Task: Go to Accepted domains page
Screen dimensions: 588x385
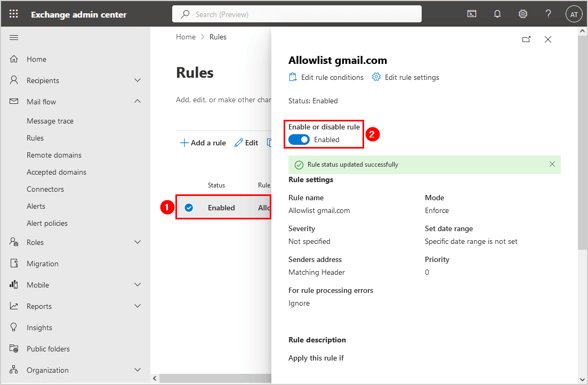Action: click(57, 172)
